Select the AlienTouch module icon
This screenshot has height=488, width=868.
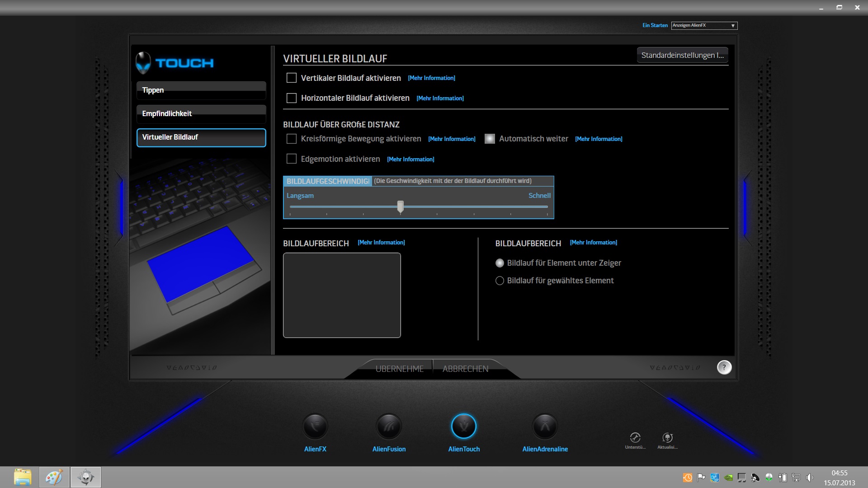[x=464, y=427]
